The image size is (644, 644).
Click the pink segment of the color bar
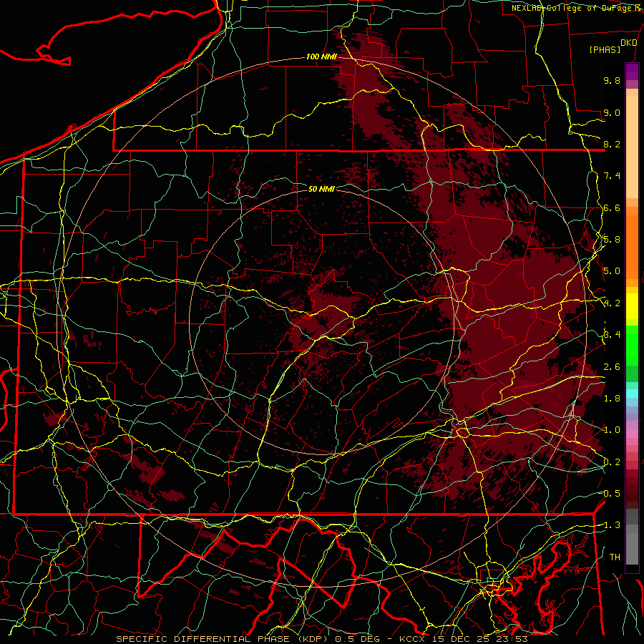click(632, 434)
